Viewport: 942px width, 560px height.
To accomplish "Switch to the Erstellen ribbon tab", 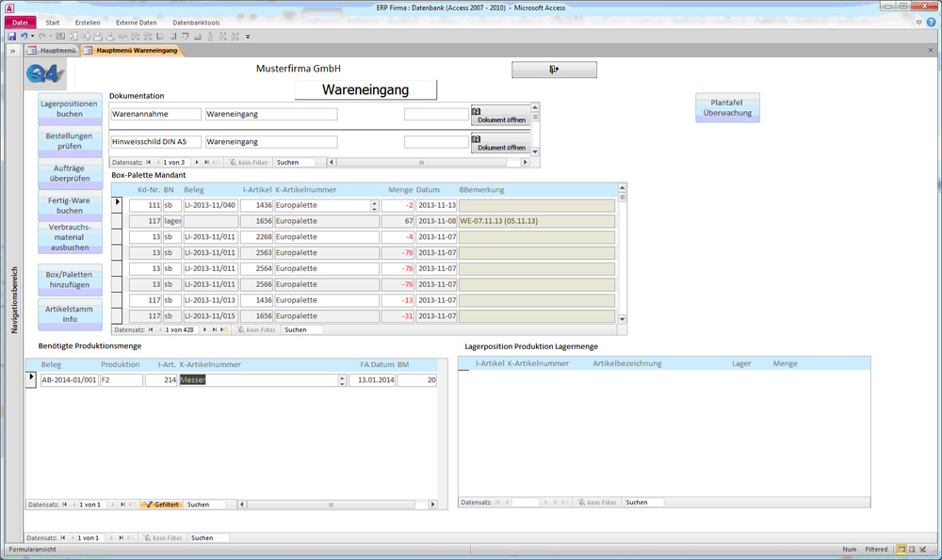I will click(88, 23).
